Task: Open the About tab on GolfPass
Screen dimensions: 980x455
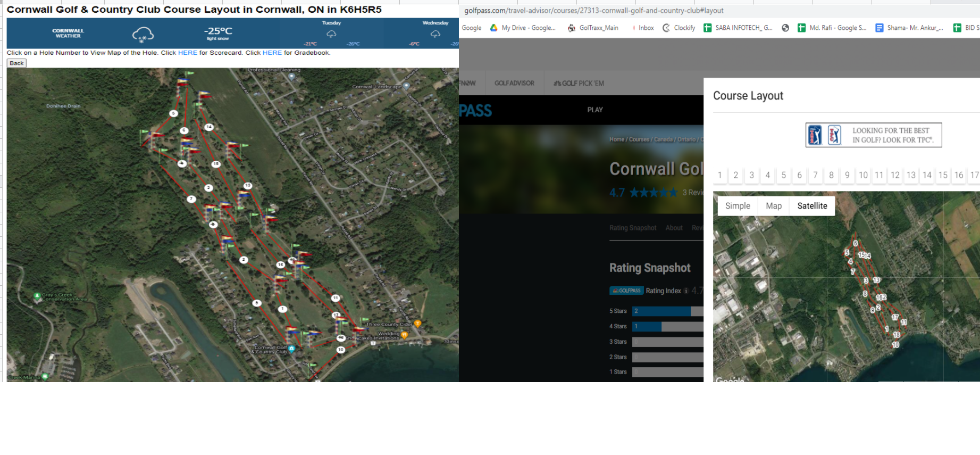Action: (674, 228)
